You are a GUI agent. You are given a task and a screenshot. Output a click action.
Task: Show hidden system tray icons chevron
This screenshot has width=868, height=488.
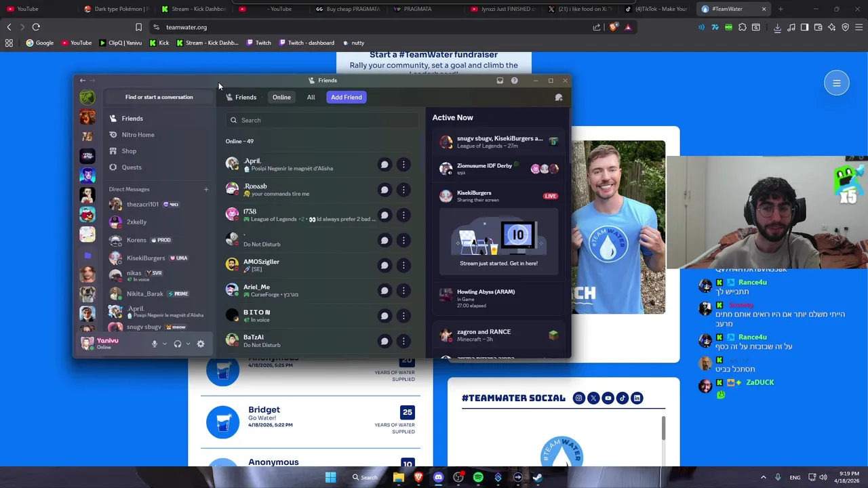763,477
